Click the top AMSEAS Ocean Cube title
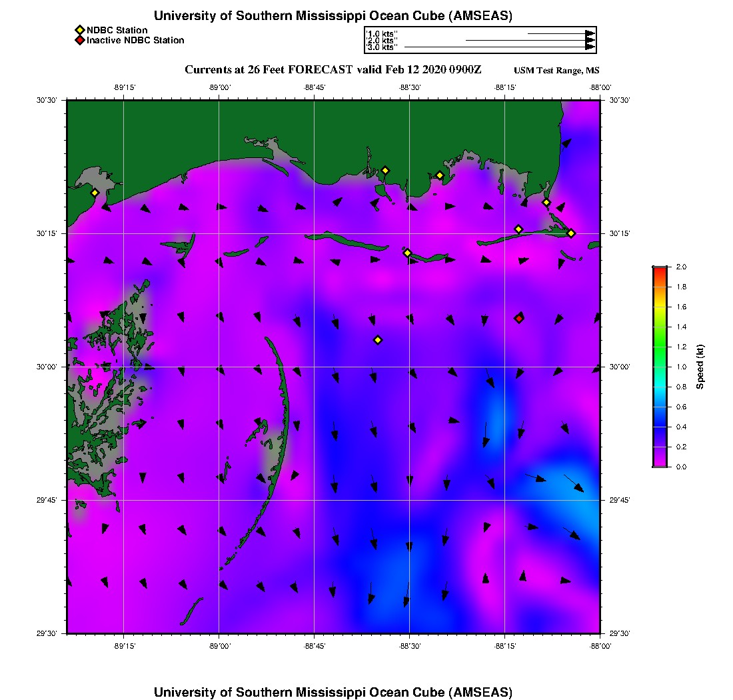This screenshot has height=700, width=733. [333, 15]
